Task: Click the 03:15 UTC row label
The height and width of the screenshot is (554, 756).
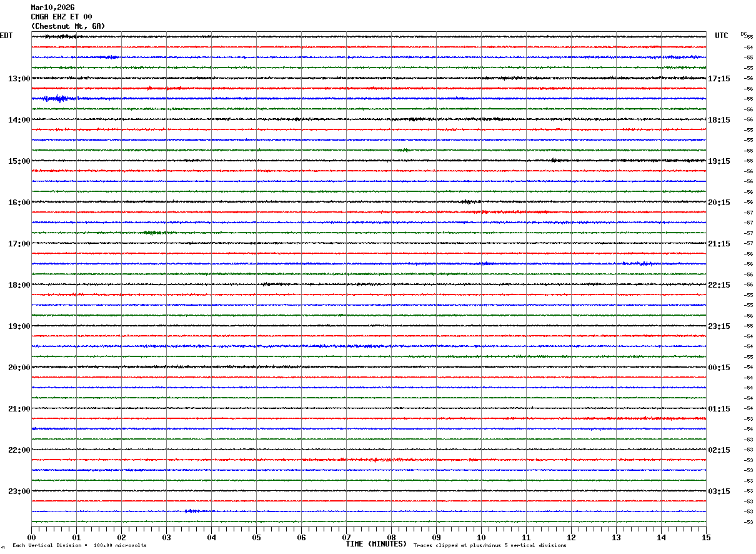Action: [x=719, y=491]
